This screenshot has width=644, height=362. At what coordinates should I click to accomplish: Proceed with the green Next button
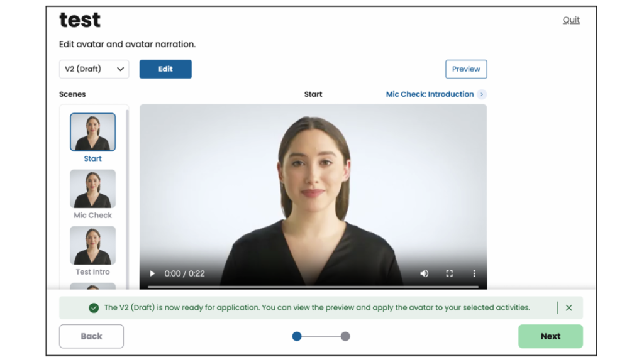coord(550,336)
